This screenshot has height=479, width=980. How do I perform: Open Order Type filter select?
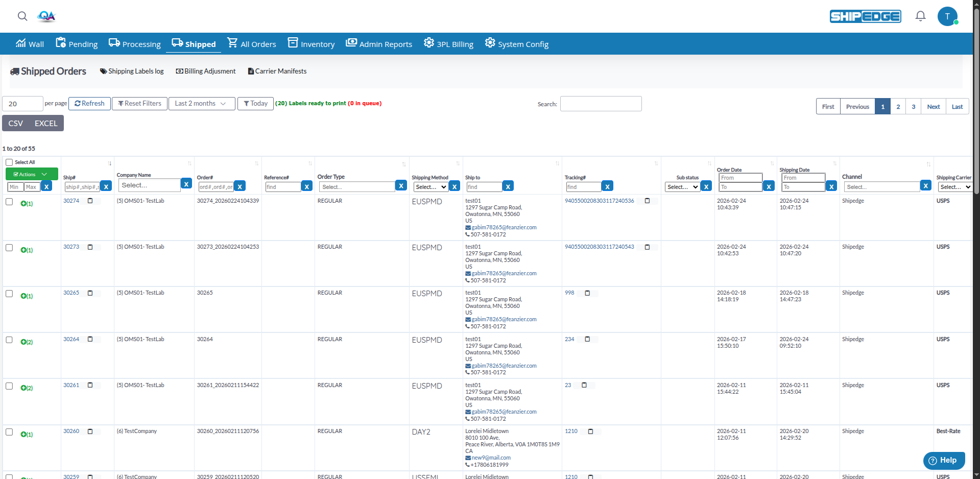pyautogui.click(x=356, y=187)
